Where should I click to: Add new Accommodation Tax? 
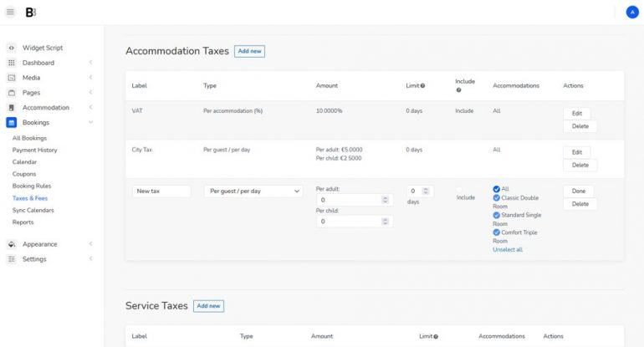(x=250, y=51)
